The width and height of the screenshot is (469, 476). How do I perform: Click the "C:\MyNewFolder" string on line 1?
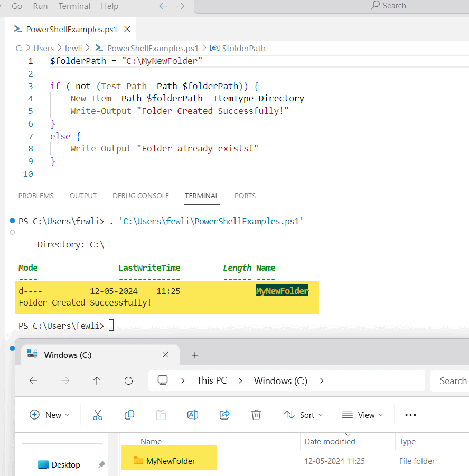[162, 61]
